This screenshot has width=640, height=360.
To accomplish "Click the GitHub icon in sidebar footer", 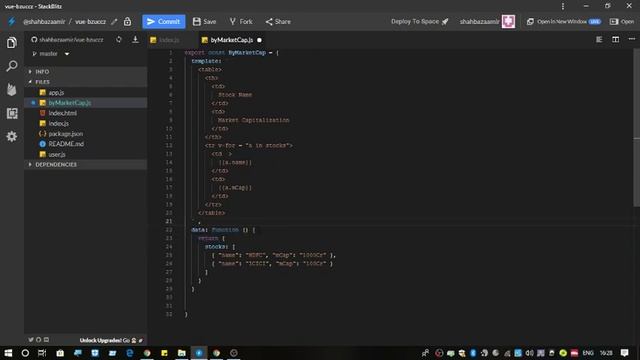I will (38, 340).
